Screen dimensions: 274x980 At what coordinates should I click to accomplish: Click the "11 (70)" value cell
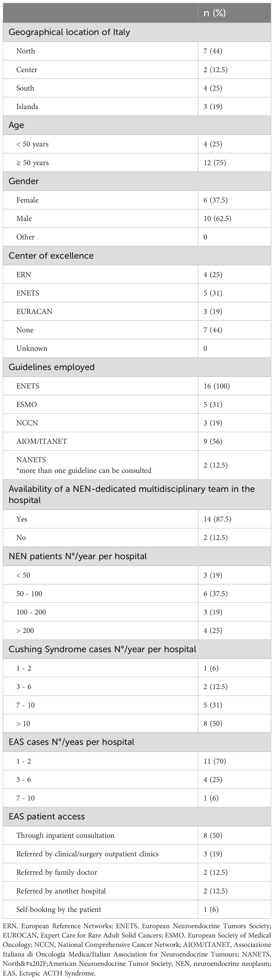(x=214, y=761)
